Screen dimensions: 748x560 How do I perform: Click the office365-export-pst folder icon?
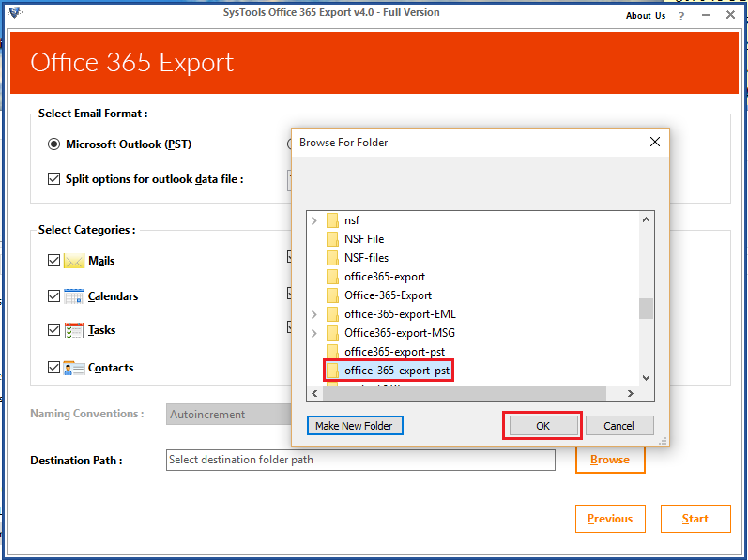click(x=332, y=352)
